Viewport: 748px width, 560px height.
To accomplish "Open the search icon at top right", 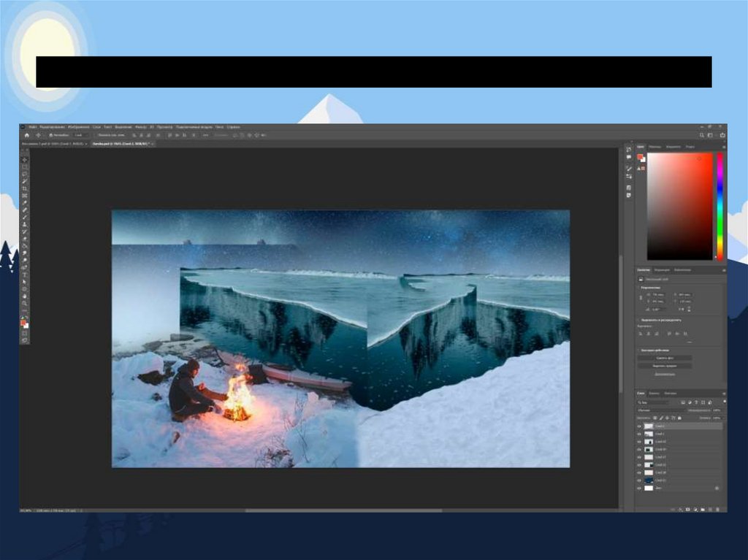I will click(702, 136).
